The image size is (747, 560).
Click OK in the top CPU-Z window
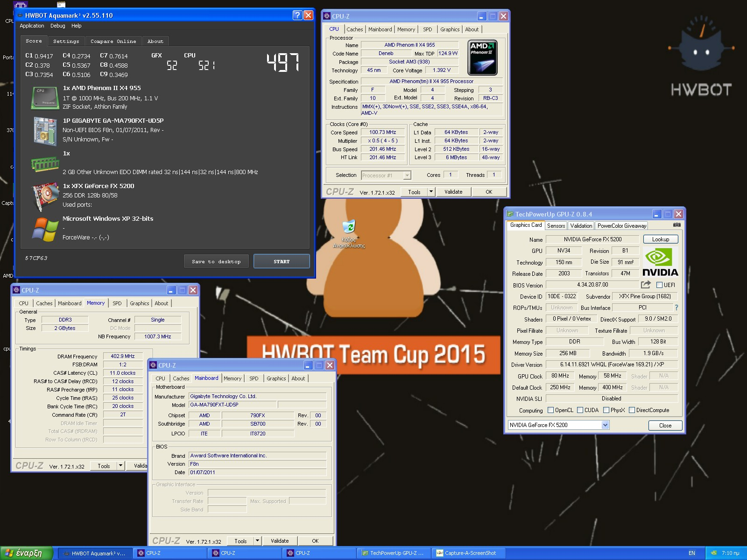pos(489,192)
